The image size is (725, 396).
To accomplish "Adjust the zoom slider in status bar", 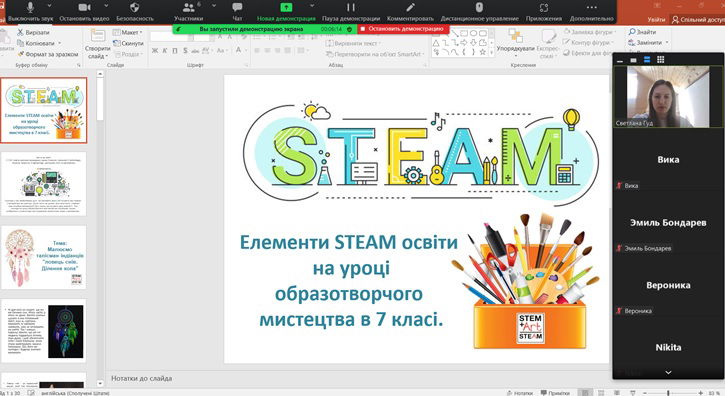I will (x=668, y=393).
